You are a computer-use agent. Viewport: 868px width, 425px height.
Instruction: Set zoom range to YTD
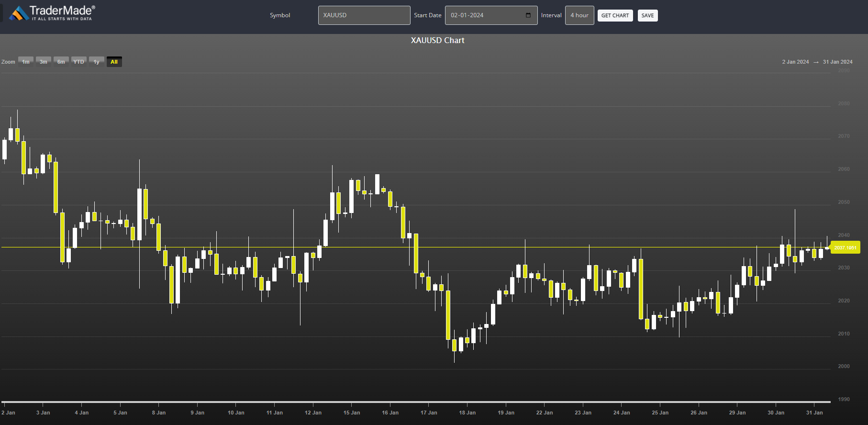[79, 62]
